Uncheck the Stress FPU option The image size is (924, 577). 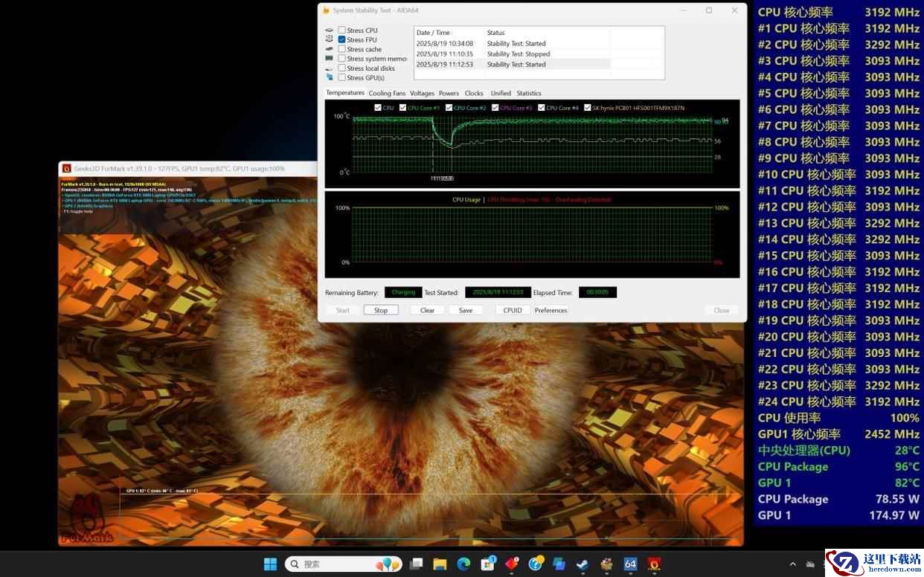342,39
